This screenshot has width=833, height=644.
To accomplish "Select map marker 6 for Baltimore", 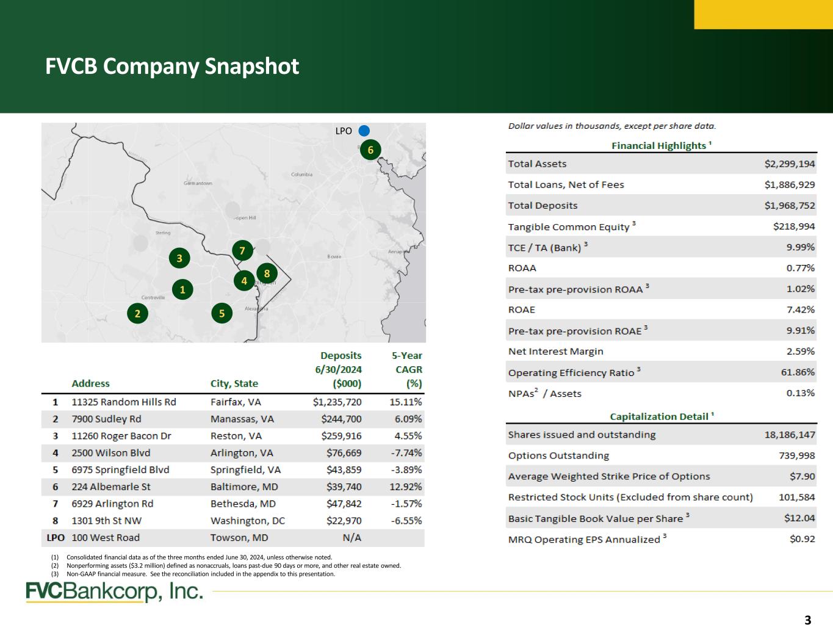I will (x=370, y=150).
